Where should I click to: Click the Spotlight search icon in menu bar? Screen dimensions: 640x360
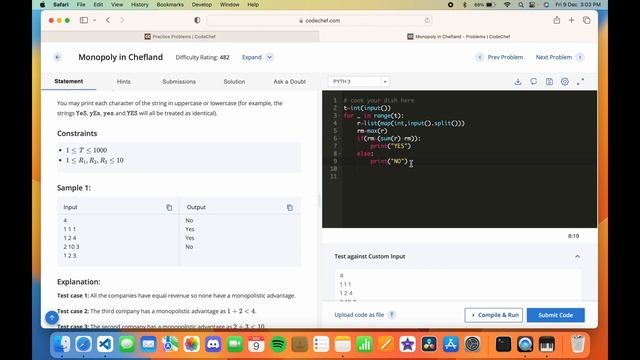521,4
